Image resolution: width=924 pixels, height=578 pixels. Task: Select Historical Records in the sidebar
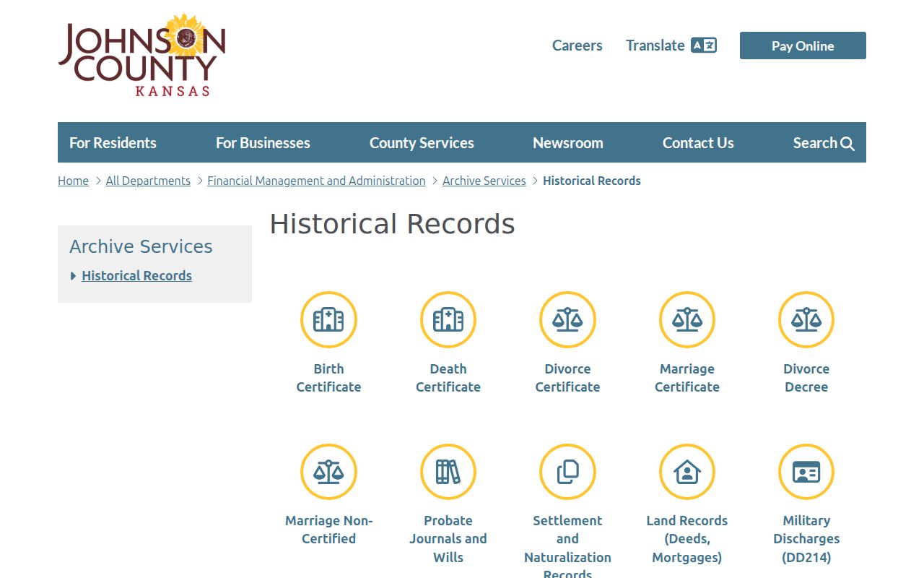[137, 275]
